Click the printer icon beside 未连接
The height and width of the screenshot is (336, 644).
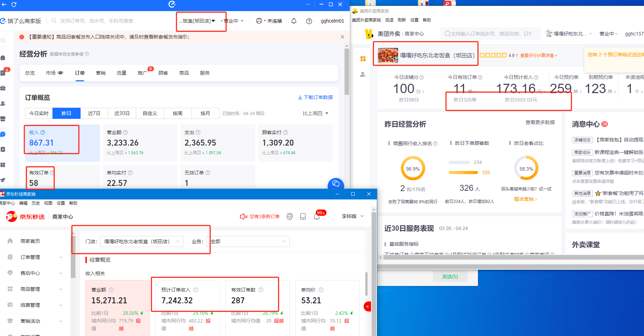point(259,21)
